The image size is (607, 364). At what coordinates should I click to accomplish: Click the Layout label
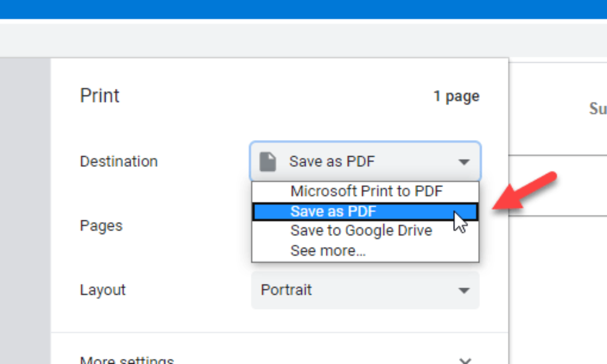pos(103,290)
